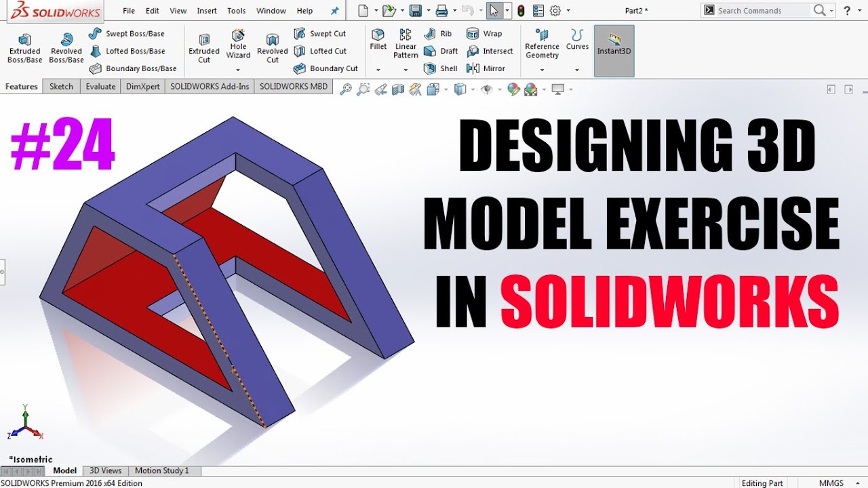
Task: Click the Curves tool
Action: (x=577, y=40)
